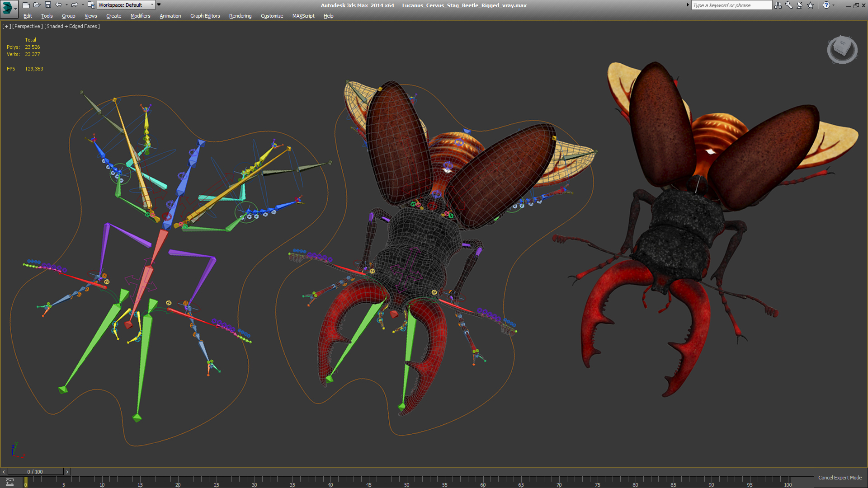This screenshot has width=868, height=488.
Task: Expand the Help dropdown arrow
Action: pos(834,5)
